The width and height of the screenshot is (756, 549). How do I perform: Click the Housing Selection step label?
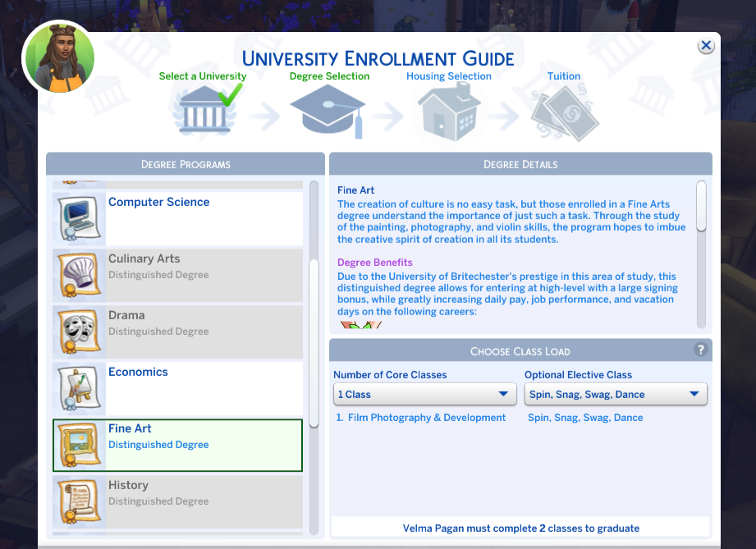tap(449, 76)
